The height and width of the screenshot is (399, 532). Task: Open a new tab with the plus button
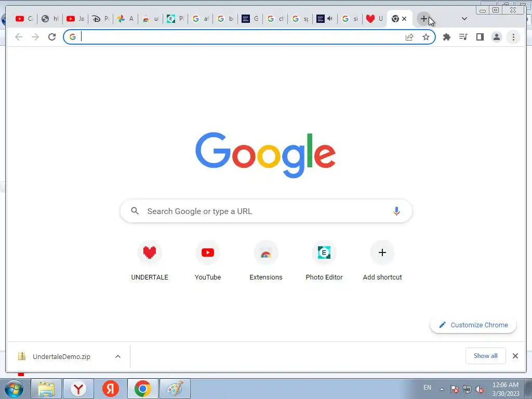(423, 19)
